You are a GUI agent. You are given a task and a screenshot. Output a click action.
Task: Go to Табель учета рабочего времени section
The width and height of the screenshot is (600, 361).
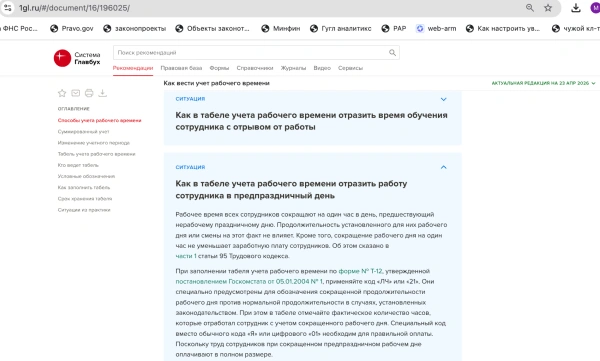click(96, 154)
